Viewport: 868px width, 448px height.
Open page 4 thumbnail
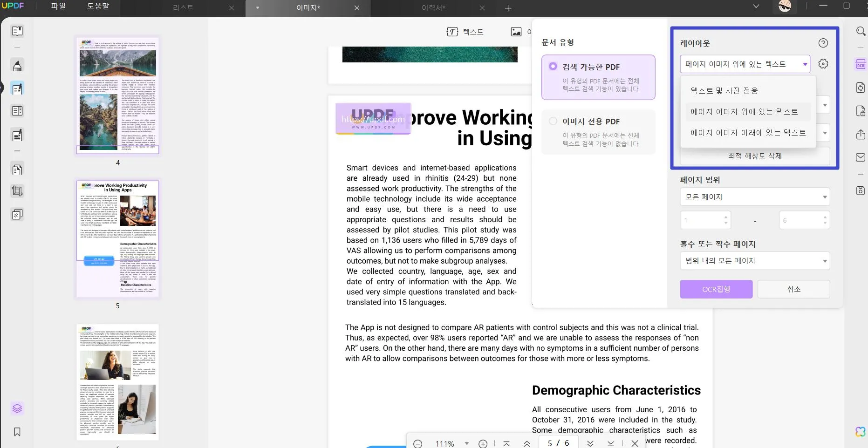[x=118, y=95]
